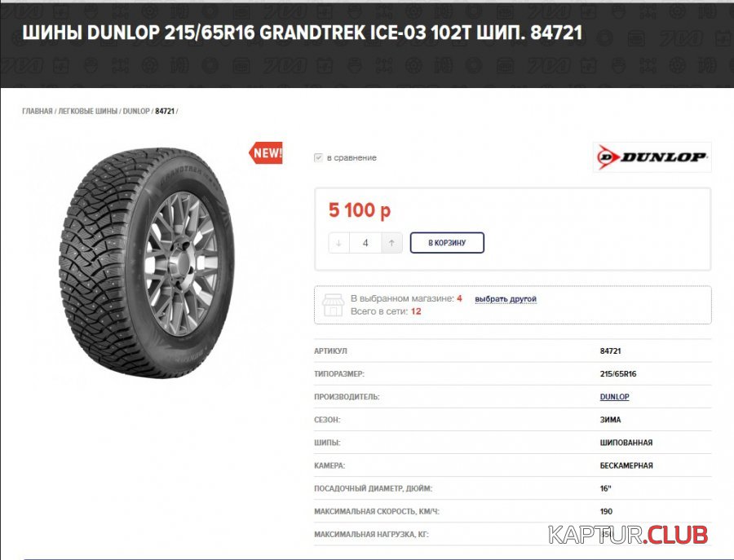Click the 5 100 р price
Viewport: 734px width, 560px height.
[x=360, y=210]
